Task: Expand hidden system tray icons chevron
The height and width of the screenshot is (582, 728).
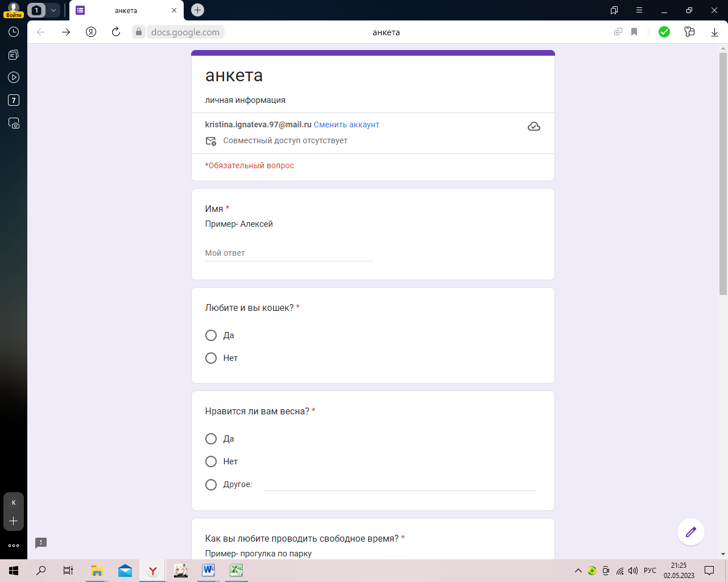Action: click(578, 571)
